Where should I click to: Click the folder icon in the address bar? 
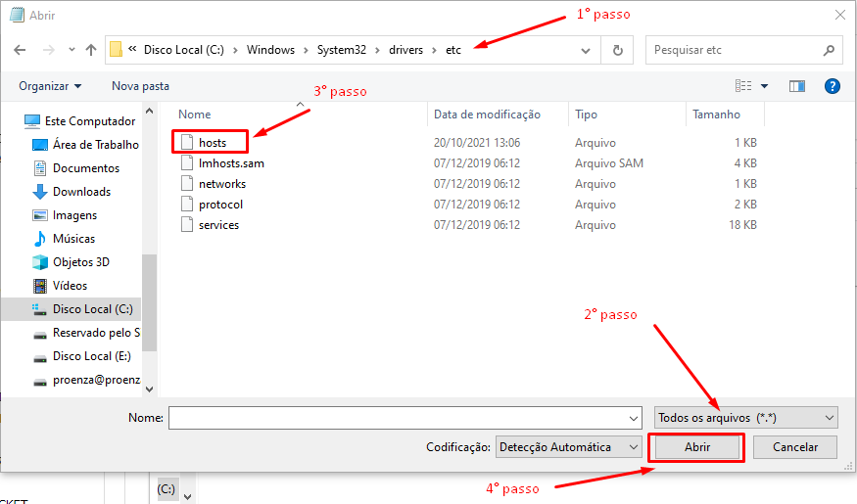coord(116,50)
